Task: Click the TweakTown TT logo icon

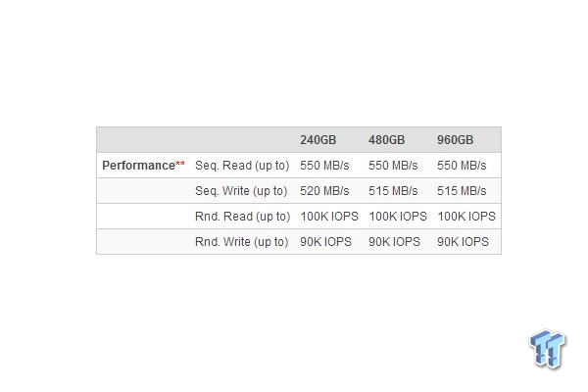Action: [548, 349]
